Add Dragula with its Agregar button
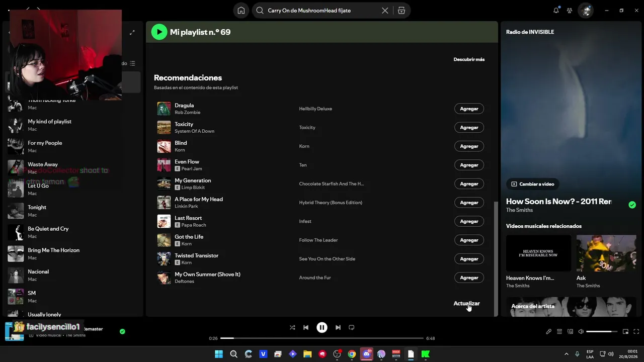The width and height of the screenshot is (644, 362). point(469,109)
